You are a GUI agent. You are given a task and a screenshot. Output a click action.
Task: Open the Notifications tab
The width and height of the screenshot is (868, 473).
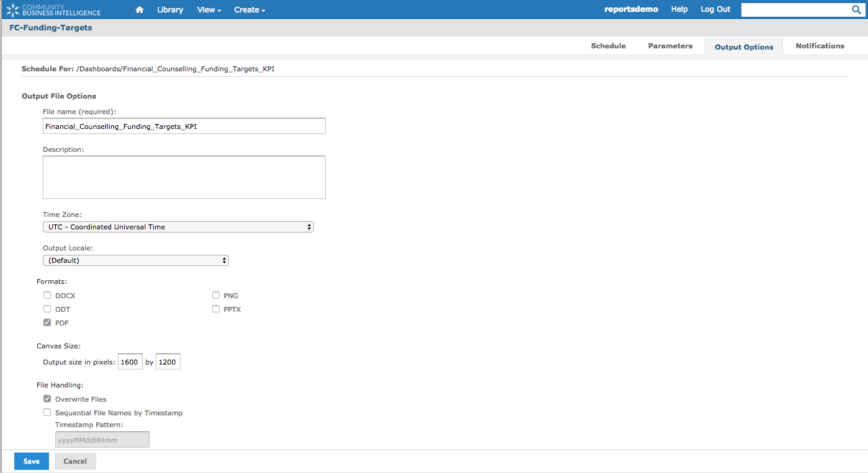[x=820, y=46]
